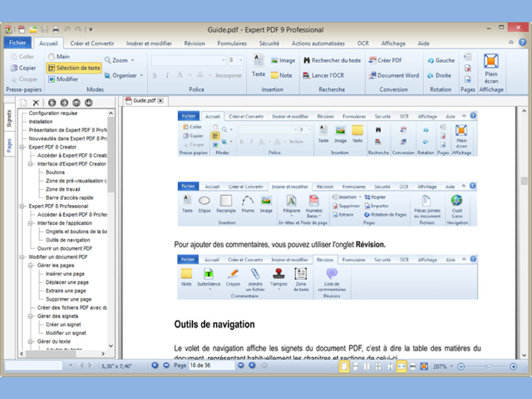
Task: Click the zoom in plus button
Action: coord(513,366)
